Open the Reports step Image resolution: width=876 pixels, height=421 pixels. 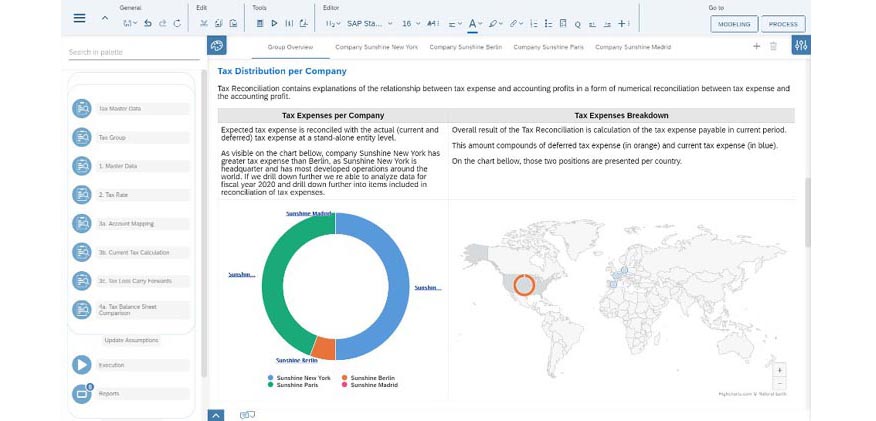click(131, 394)
